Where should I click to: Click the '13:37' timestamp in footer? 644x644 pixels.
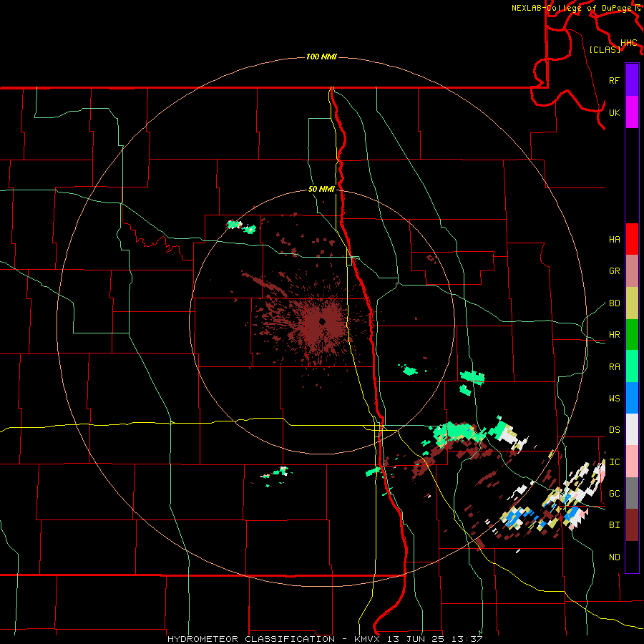(467, 639)
